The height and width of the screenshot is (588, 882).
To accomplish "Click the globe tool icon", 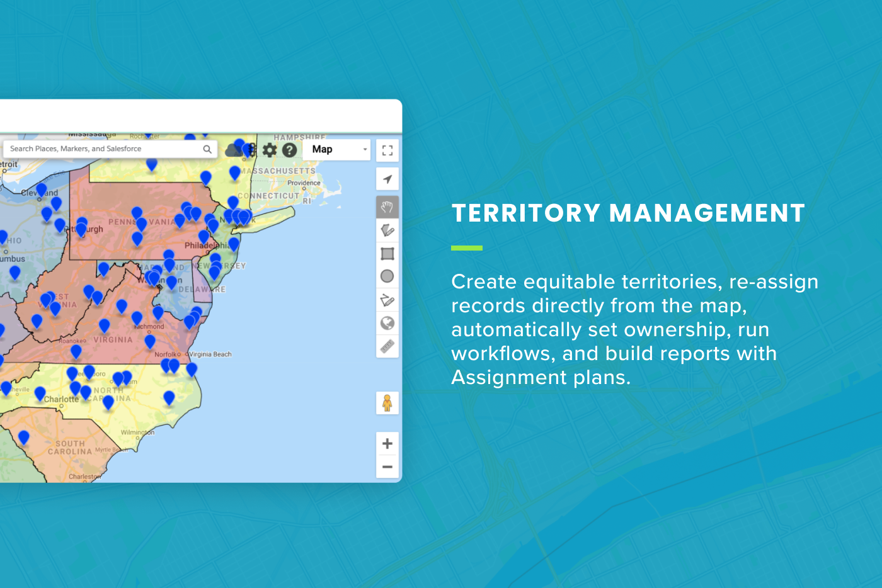I will (387, 324).
